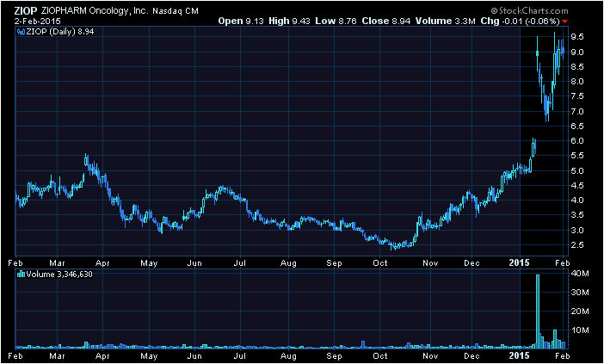Click the 10M volume axis label

click(x=580, y=330)
